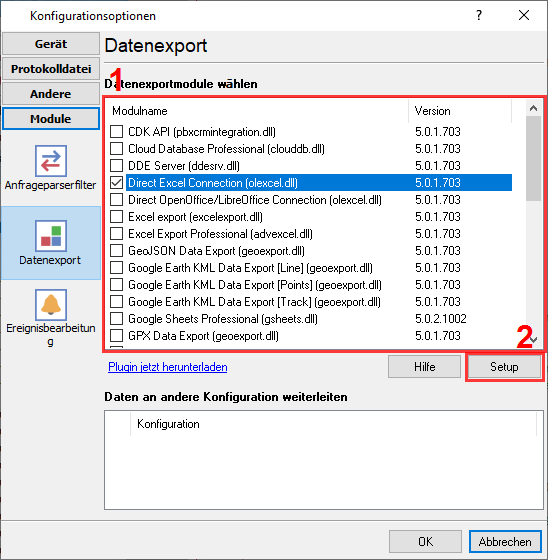Enable Google Sheets Professional checkbox

116,319
